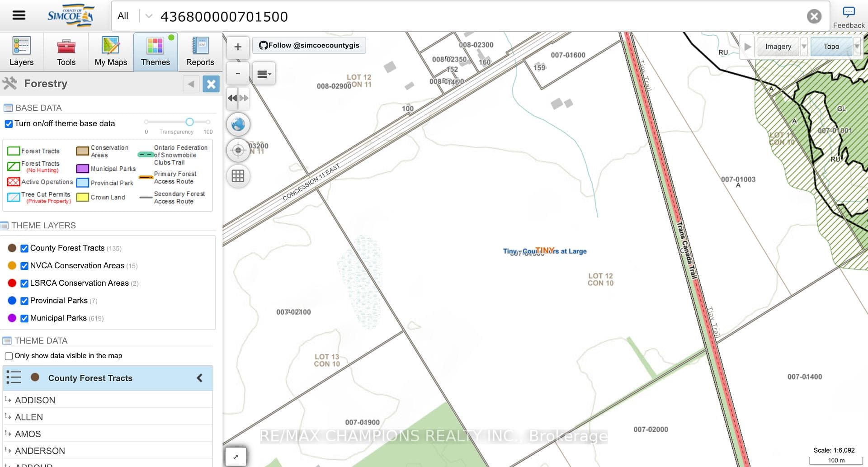The width and height of the screenshot is (868, 467).
Task: Clear the search box text
Action: click(x=814, y=17)
